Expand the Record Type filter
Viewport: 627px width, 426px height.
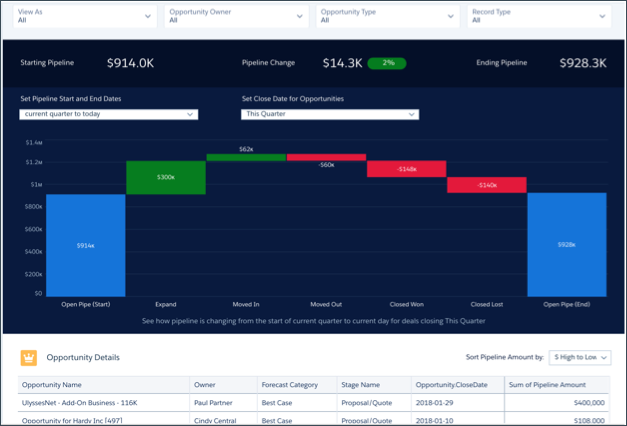[539, 15]
